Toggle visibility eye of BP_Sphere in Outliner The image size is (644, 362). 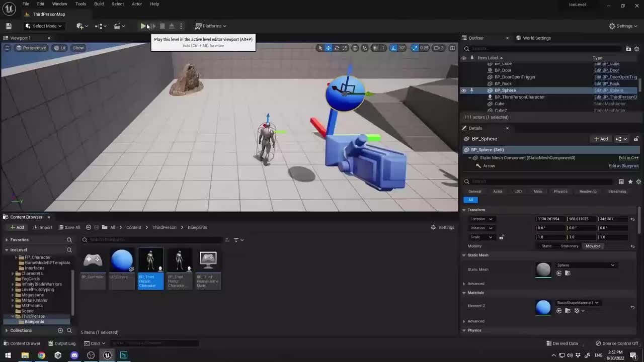click(464, 90)
